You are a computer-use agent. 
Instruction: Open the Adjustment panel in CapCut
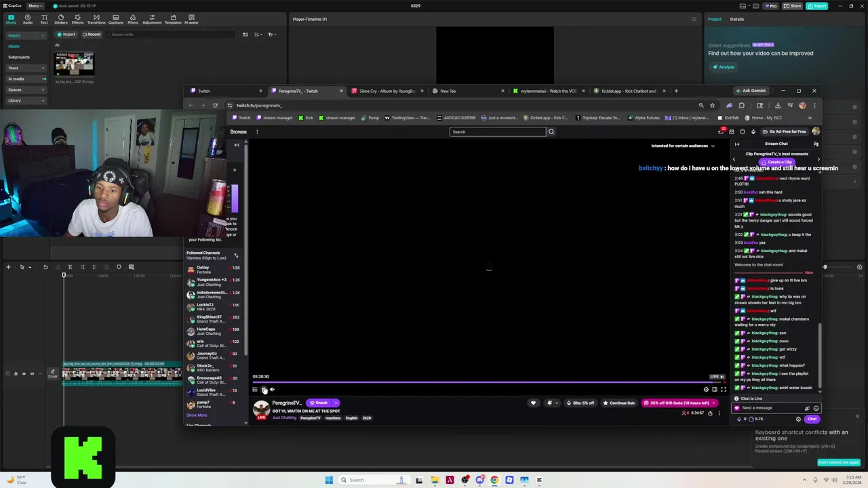(x=152, y=19)
